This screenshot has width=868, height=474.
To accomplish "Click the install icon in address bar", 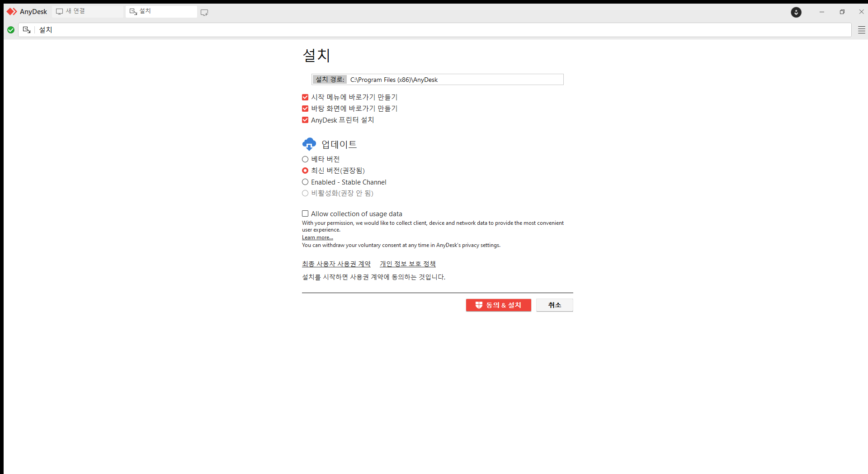I will pyautogui.click(x=27, y=30).
